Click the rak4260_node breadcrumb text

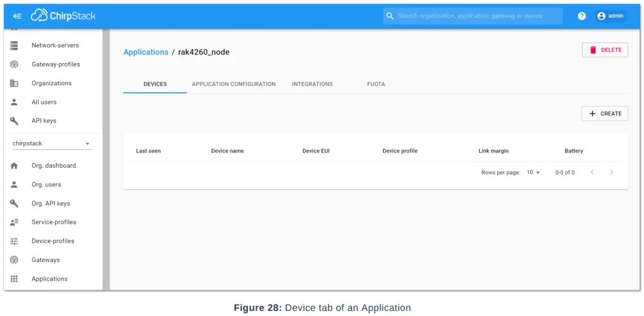(204, 52)
